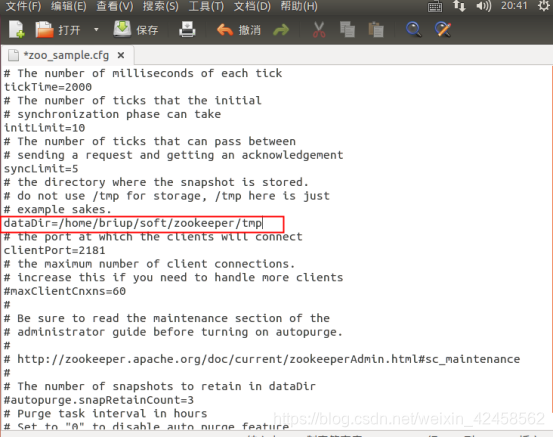Click '# do not use /tmp for storage' line

coord(166,196)
